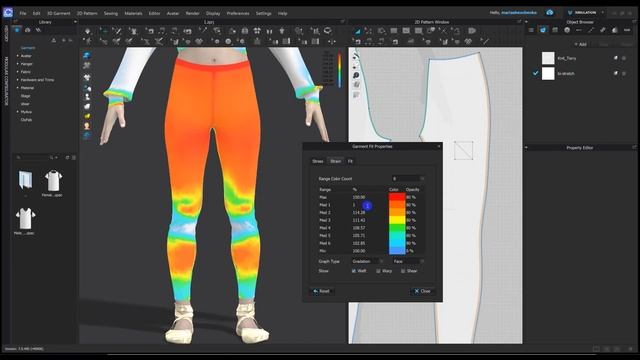Open the Render menu
The image size is (640, 360).
coord(193,13)
